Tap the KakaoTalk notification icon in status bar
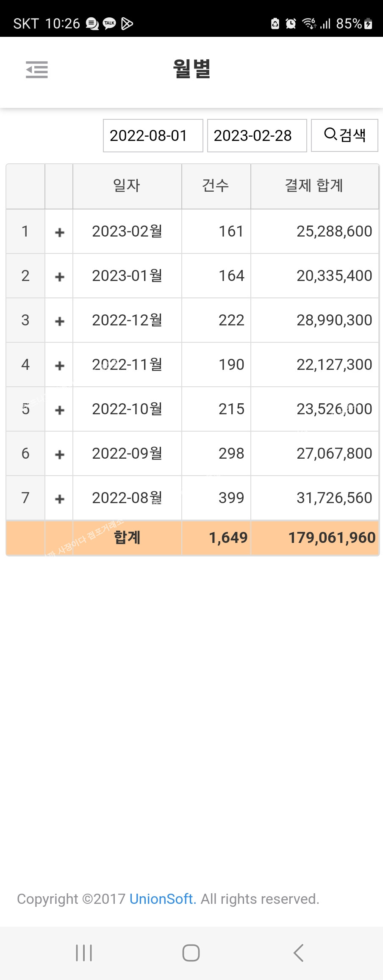This screenshot has height=980, width=383. [x=109, y=23]
